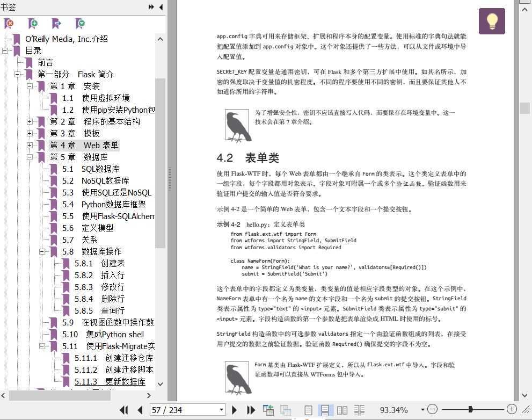Collapse the 目录 tree node
532x420 pixels.
pyautogui.click(x=5, y=51)
